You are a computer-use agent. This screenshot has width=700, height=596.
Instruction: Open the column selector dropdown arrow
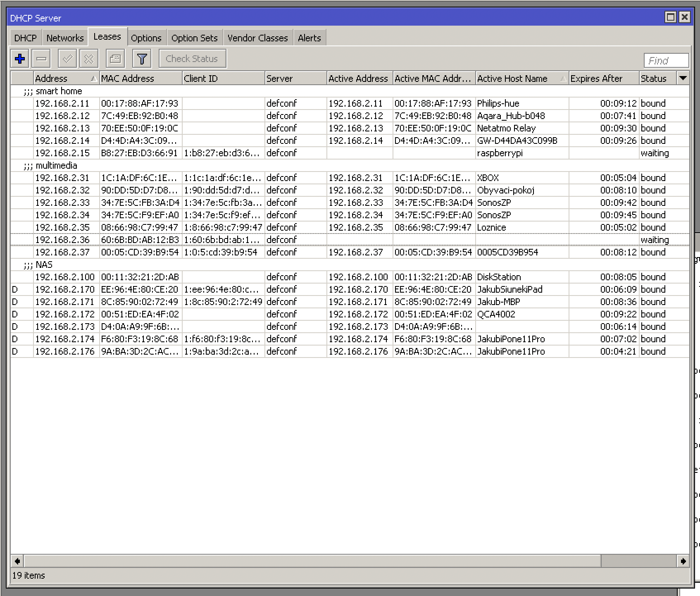[683, 78]
